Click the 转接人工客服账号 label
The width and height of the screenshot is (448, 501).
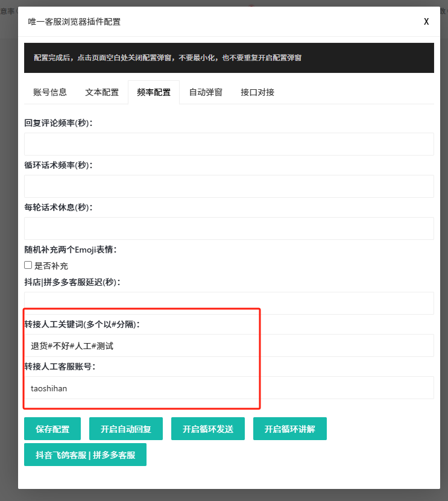point(60,367)
